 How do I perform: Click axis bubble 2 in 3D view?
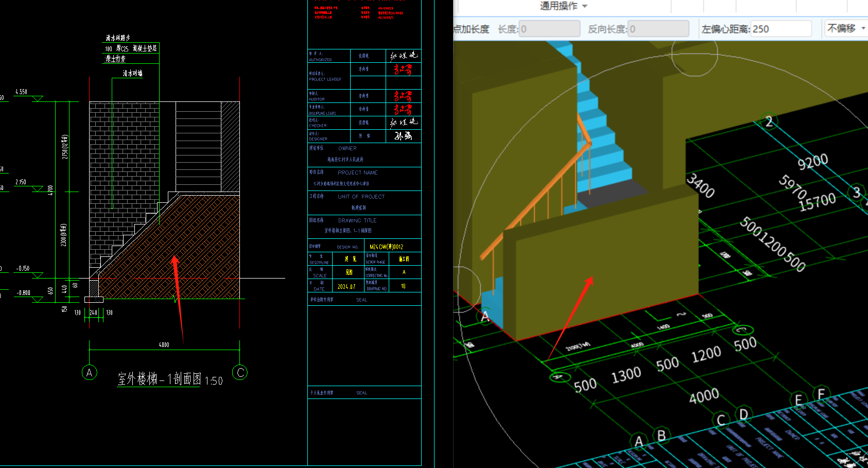pos(769,122)
